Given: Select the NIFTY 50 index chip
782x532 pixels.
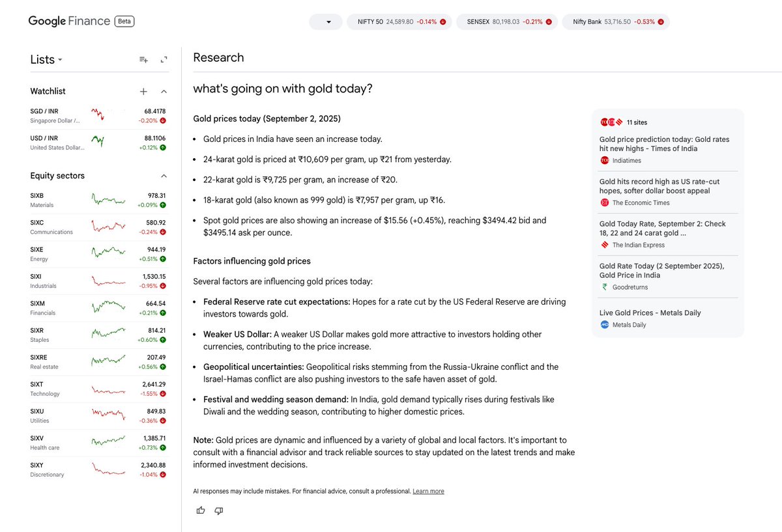Looking at the screenshot, I should (399, 21).
